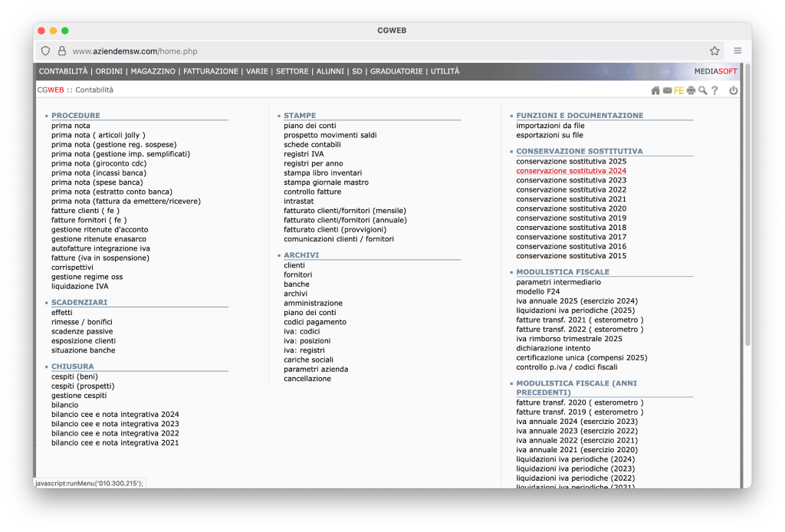Go to piano dei conti under Stampe
785x532 pixels.
(x=310, y=126)
